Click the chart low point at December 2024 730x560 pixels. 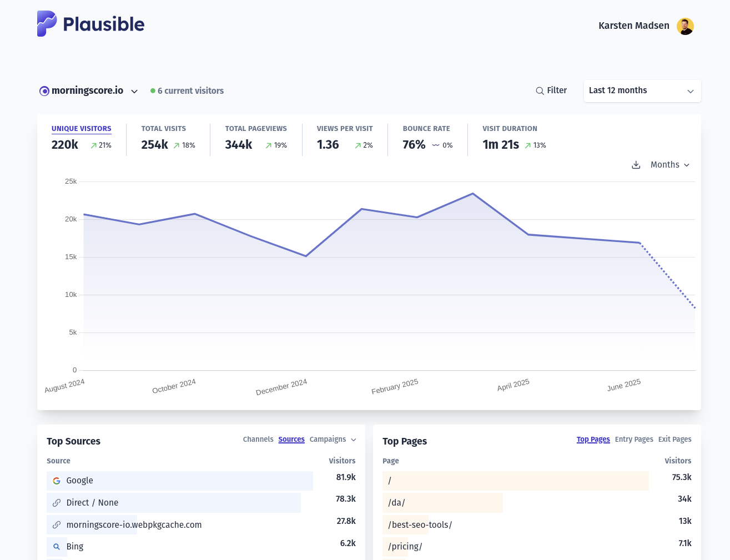306,256
